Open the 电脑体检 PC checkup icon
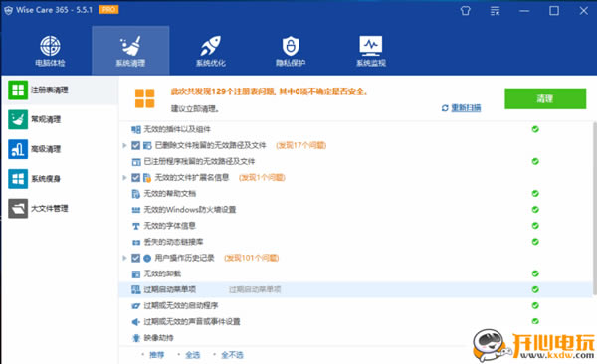597x364 pixels. point(50,46)
